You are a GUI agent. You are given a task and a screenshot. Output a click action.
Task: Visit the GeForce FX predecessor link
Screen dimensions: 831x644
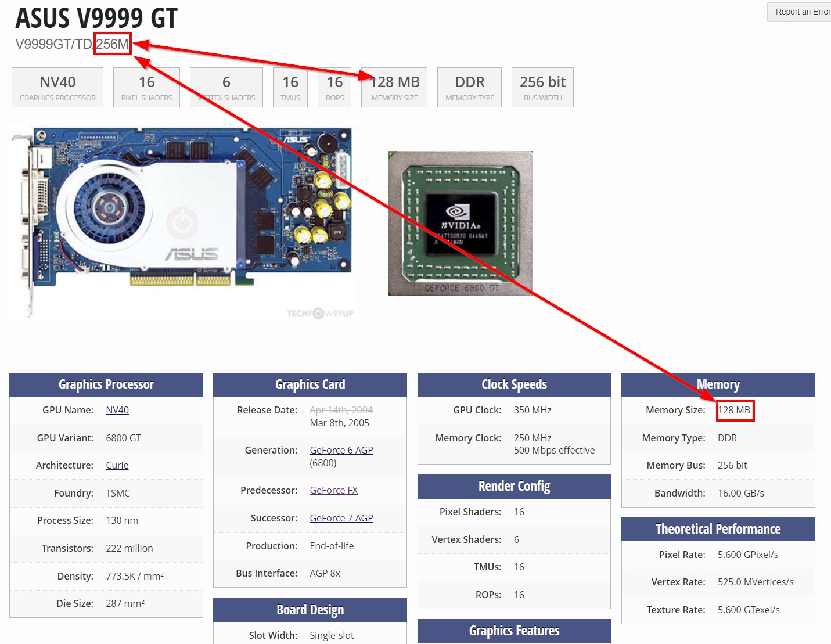pos(334,490)
